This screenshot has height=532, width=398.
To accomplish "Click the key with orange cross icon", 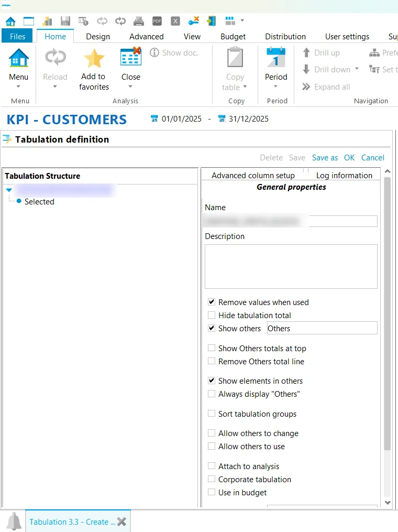I will [x=194, y=21].
